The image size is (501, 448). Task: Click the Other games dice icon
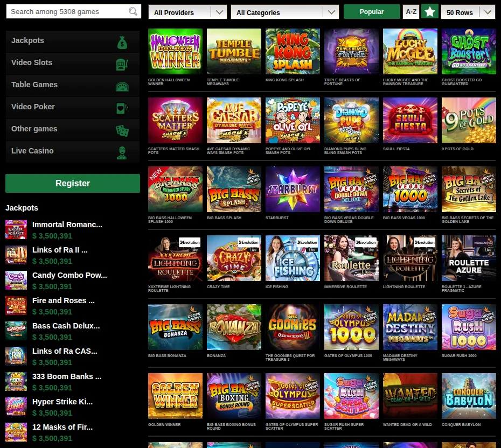coord(122,131)
